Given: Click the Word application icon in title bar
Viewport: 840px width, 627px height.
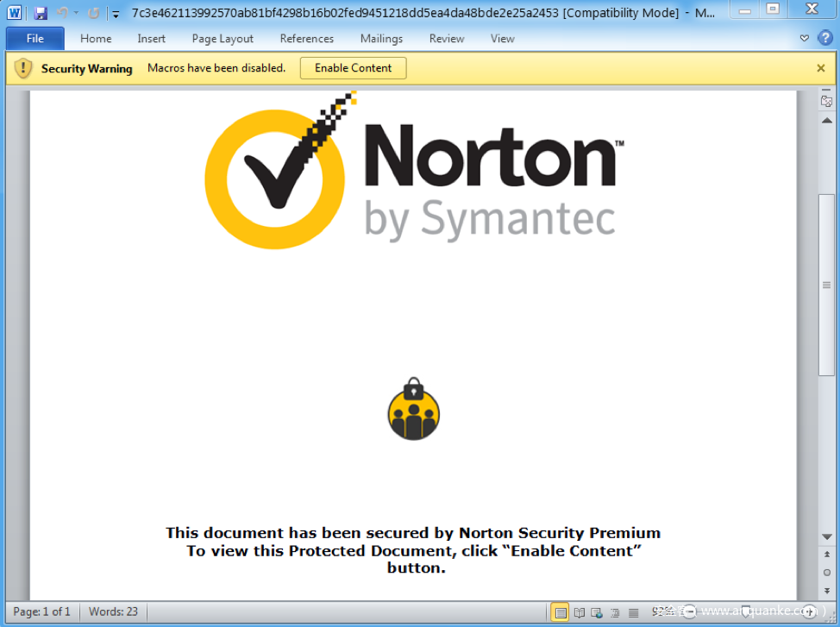Looking at the screenshot, I should point(15,13).
